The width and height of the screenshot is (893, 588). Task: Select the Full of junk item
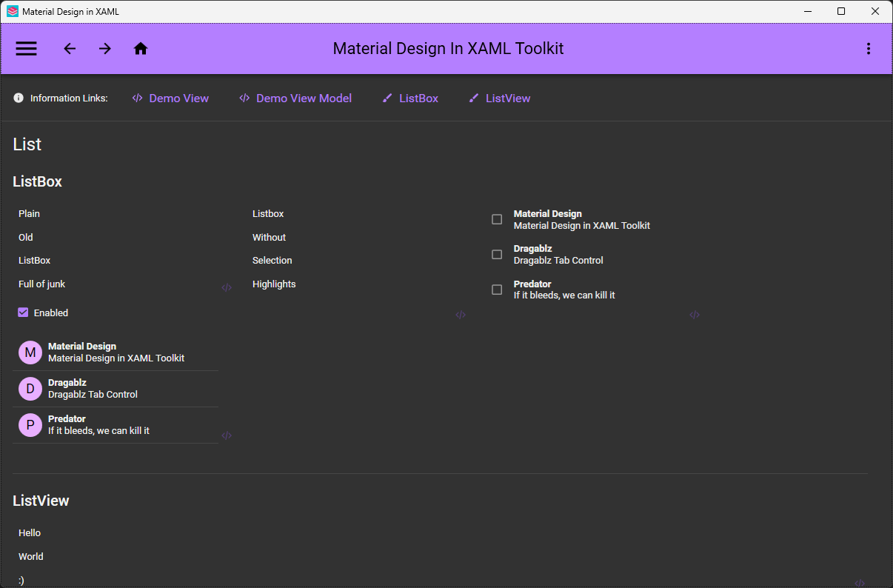click(116, 284)
